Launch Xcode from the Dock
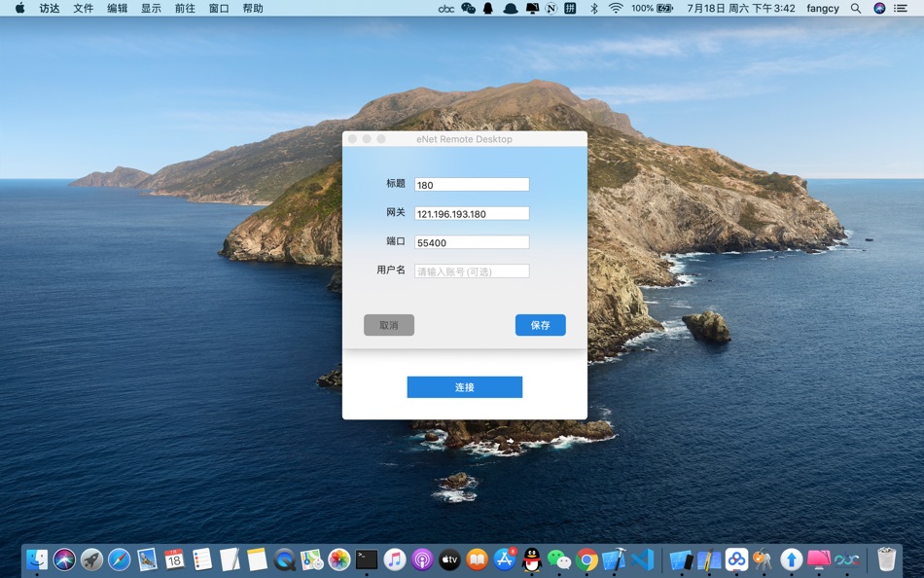924x578 pixels. (x=614, y=560)
